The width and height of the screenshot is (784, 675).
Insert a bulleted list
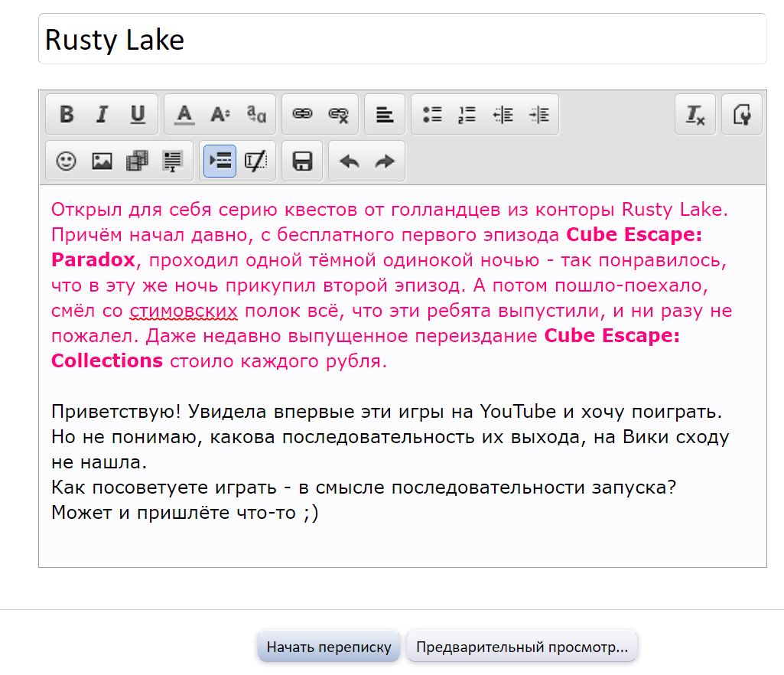[432, 115]
